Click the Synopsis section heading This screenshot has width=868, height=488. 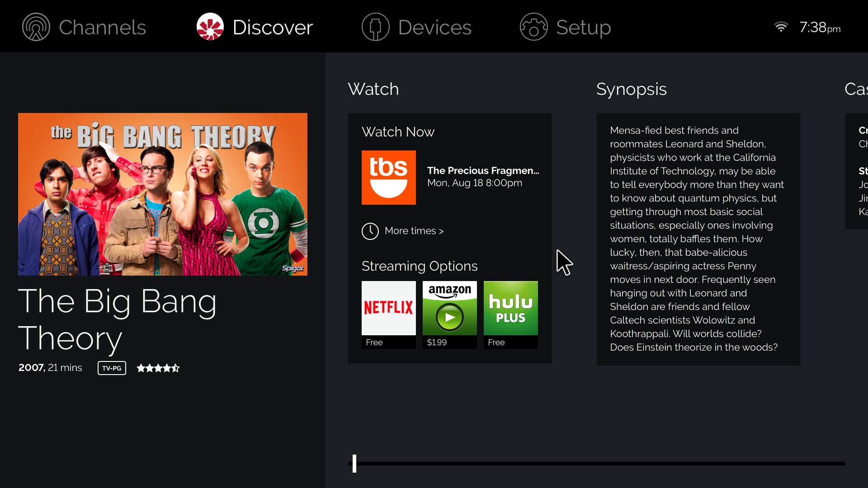click(631, 89)
